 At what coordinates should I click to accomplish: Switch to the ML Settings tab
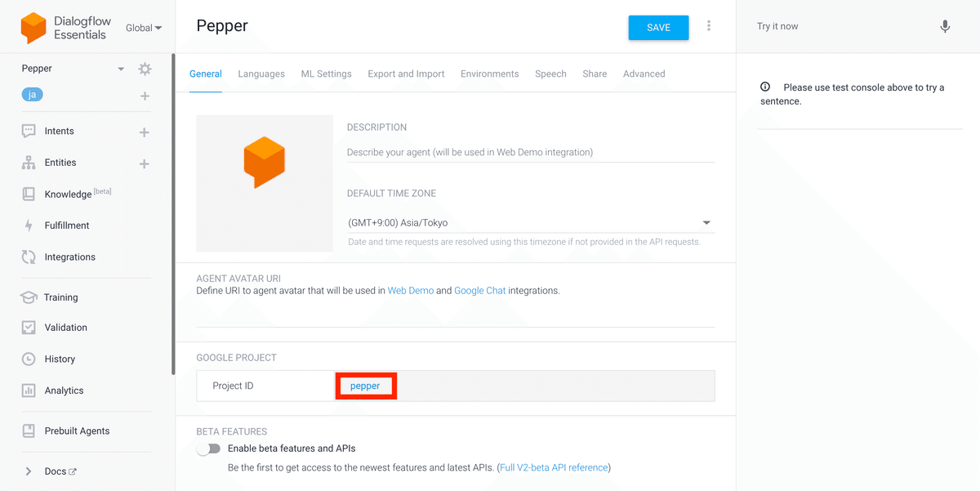[326, 74]
